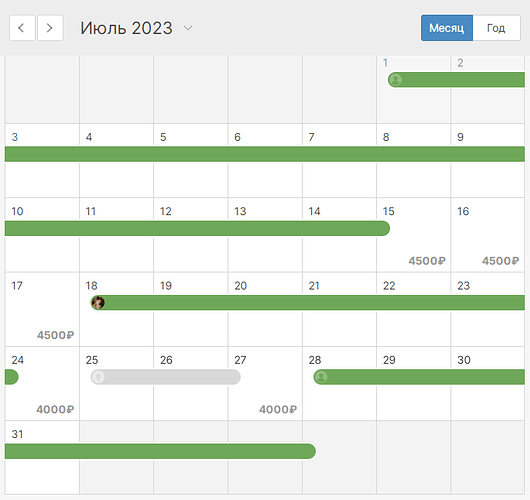Click the 4000₽ price on July 24
530x500 pixels.
tap(55, 410)
